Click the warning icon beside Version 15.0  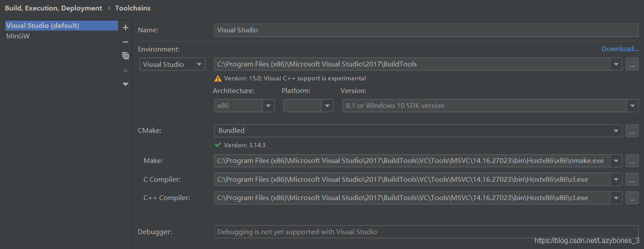pyautogui.click(x=218, y=79)
